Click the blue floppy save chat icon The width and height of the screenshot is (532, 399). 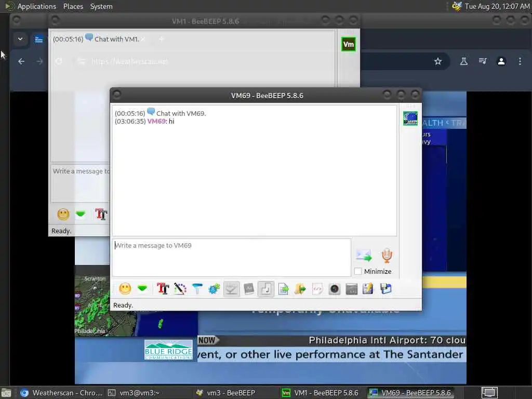[386, 289]
